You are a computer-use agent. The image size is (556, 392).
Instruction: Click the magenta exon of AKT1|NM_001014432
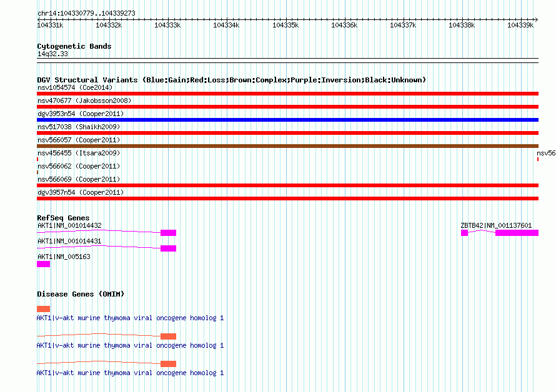[x=169, y=233]
